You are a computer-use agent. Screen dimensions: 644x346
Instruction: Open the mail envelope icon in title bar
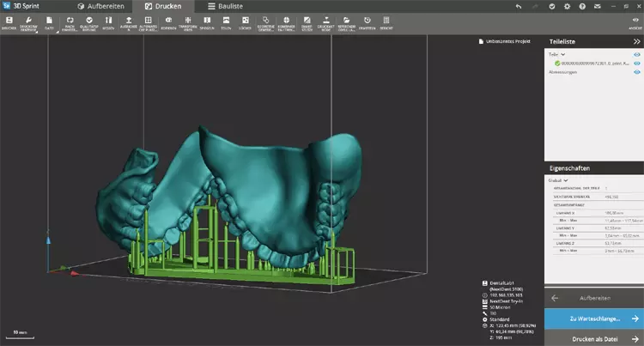pyautogui.click(x=598, y=6)
